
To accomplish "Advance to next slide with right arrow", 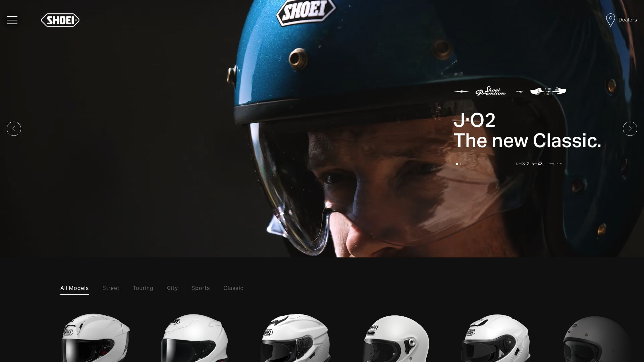I will [630, 129].
